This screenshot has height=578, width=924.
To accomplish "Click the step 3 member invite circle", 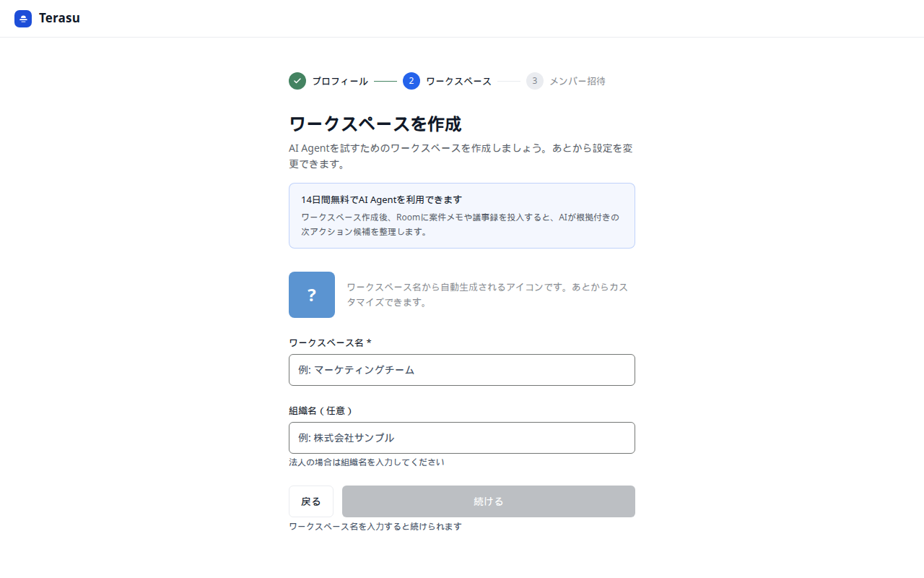I will click(x=535, y=81).
